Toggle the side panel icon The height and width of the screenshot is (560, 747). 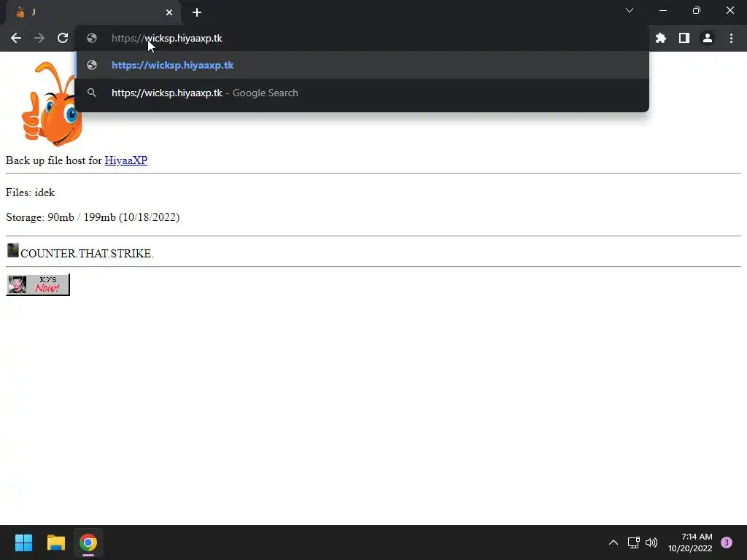coord(684,38)
